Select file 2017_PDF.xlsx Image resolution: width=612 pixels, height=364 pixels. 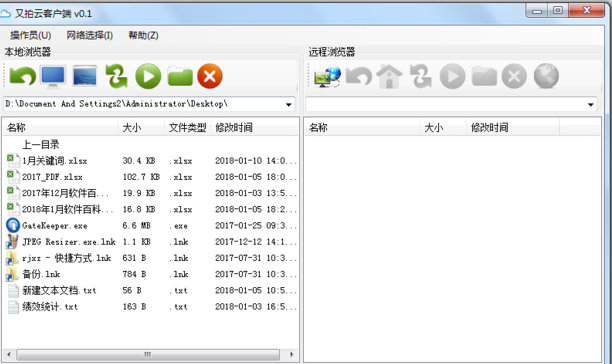[52, 177]
